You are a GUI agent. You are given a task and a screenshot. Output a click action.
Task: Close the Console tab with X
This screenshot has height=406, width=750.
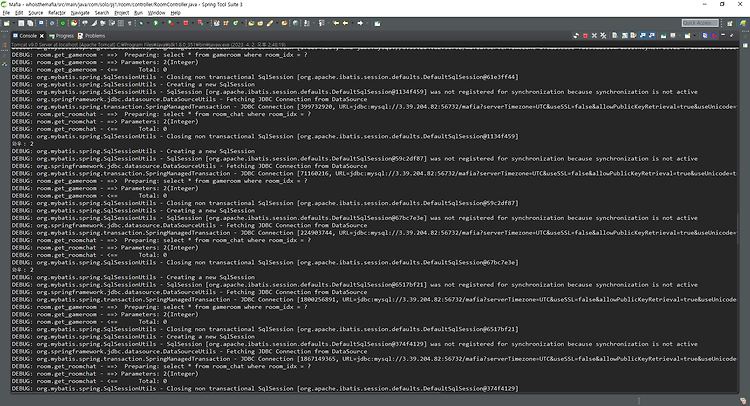coord(42,36)
